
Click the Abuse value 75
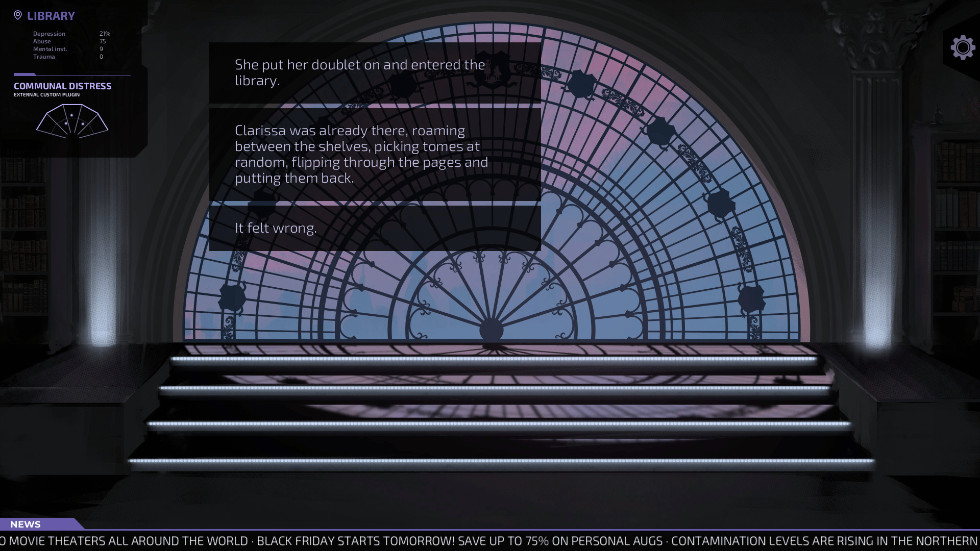[x=103, y=41]
